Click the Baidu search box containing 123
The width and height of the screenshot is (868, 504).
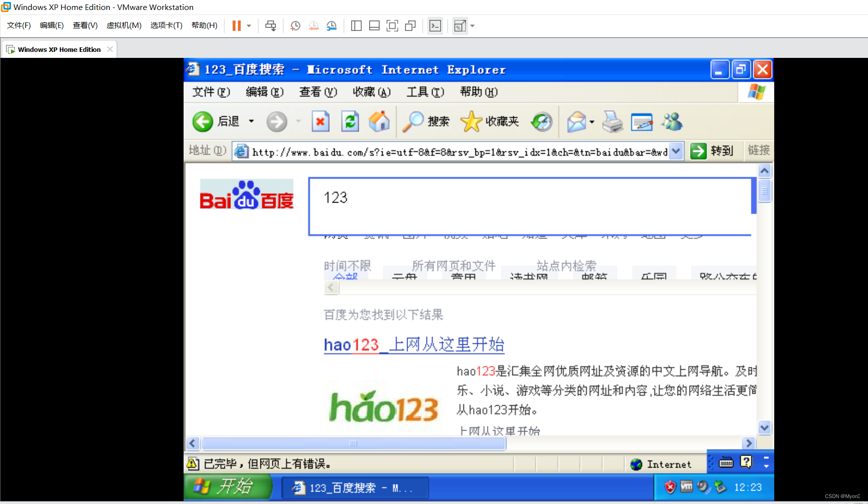point(530,206)
